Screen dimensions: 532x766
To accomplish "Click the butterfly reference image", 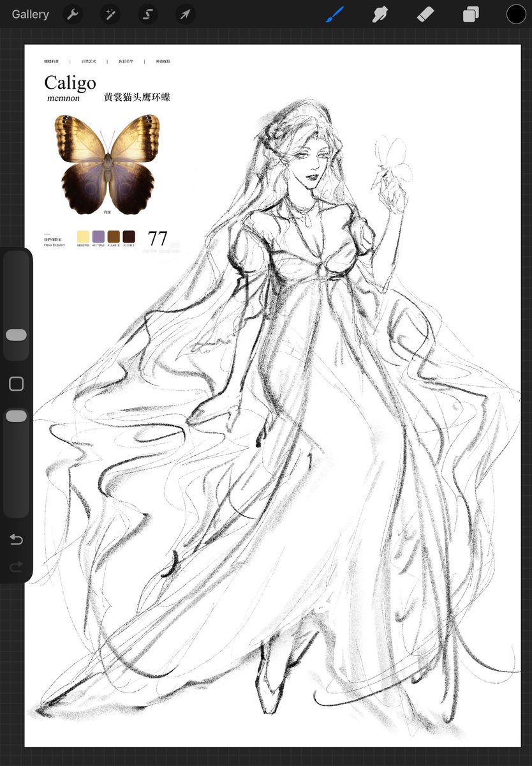I will click(107, 164).
